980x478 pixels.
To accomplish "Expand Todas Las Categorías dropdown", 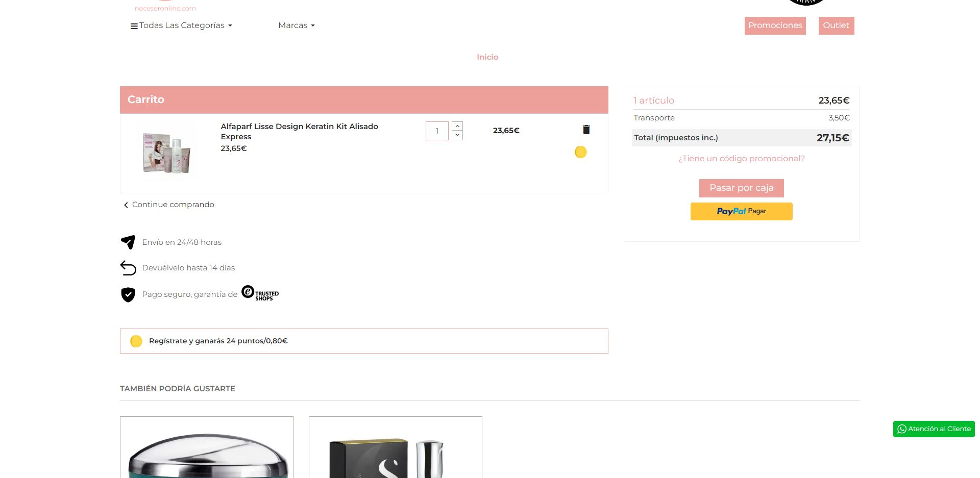I will pos(182,26).
